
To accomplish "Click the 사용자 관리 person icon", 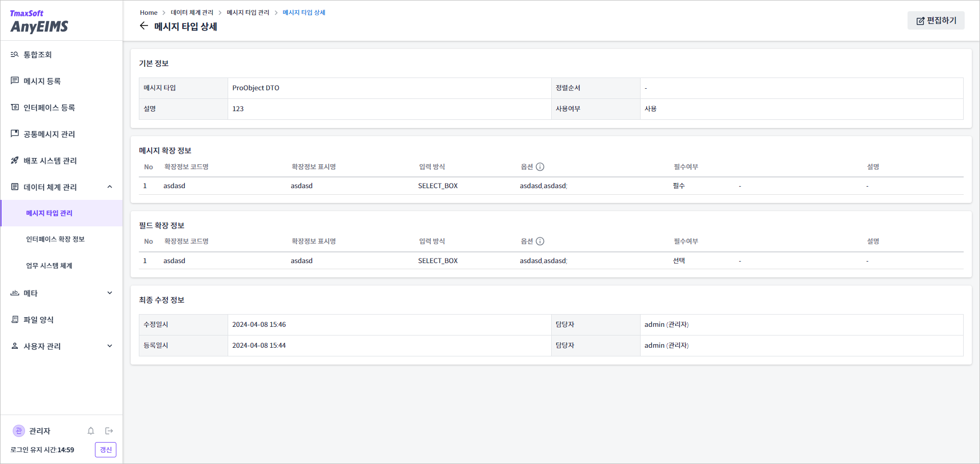I will click(x=15, y=346).
